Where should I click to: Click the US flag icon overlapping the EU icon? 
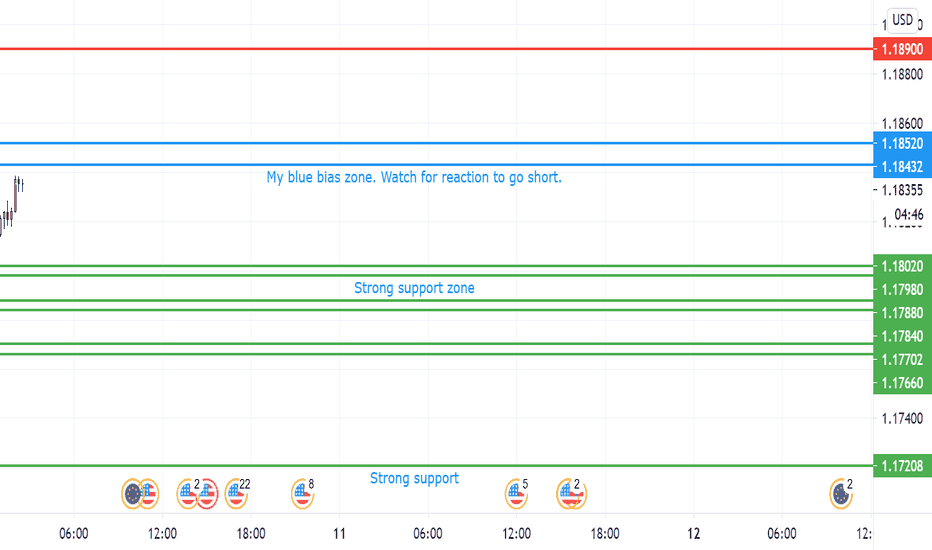click(x=149, y=494)
